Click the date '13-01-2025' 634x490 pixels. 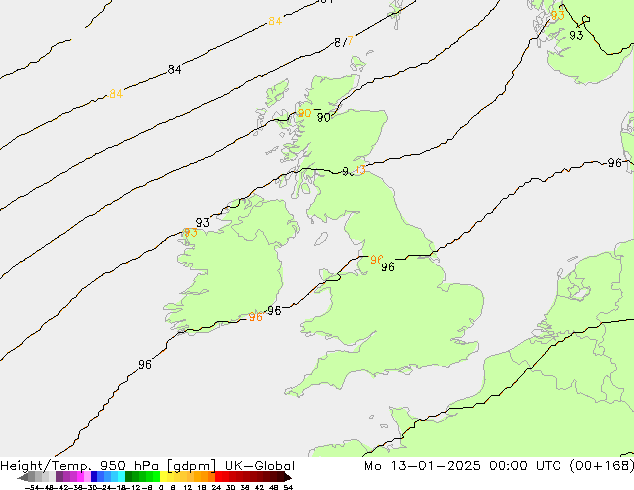click(x=436, y=466)
